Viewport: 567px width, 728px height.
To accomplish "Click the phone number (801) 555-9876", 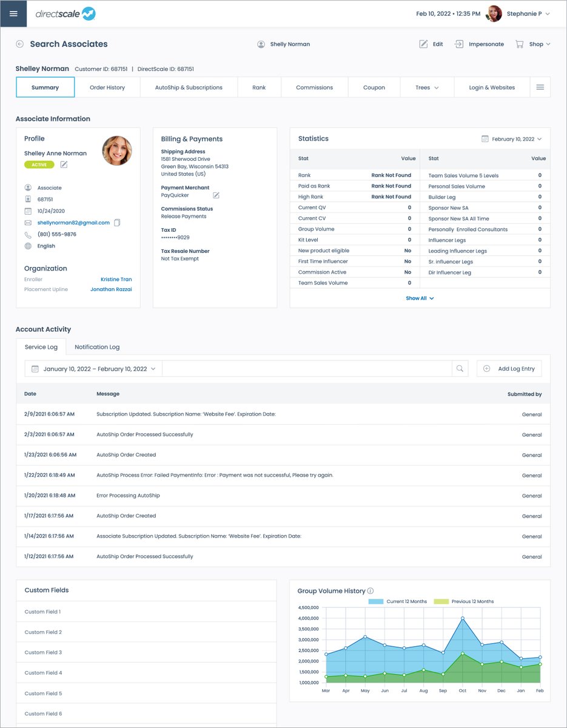I will coord(57,234).
